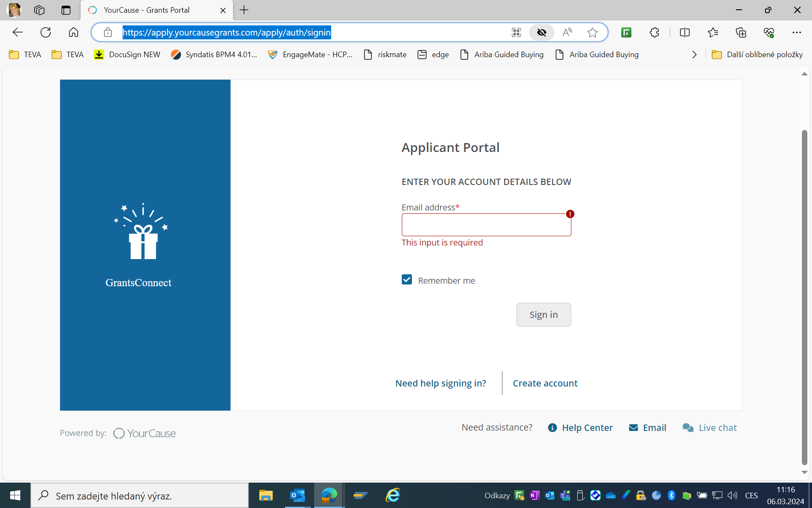812x508 pixels.
Task: Start Read aloud from address bar
Action: click(568, 33)
